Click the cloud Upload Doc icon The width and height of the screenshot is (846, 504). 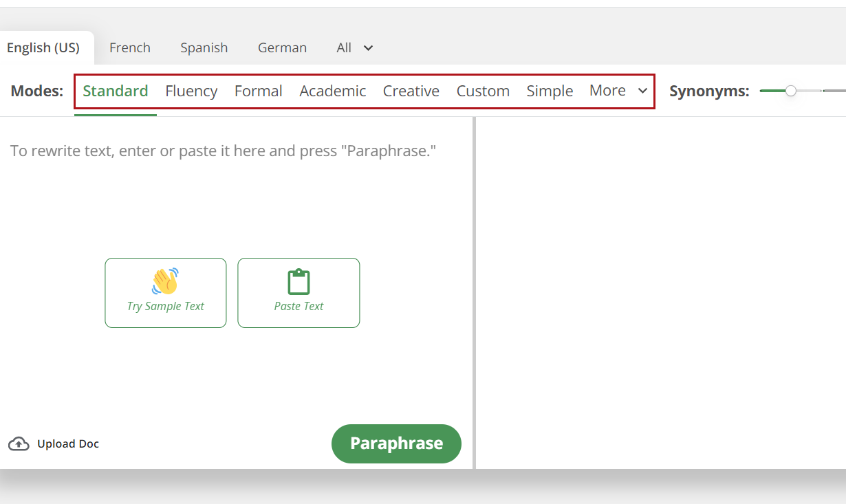[x=19, y=444]
